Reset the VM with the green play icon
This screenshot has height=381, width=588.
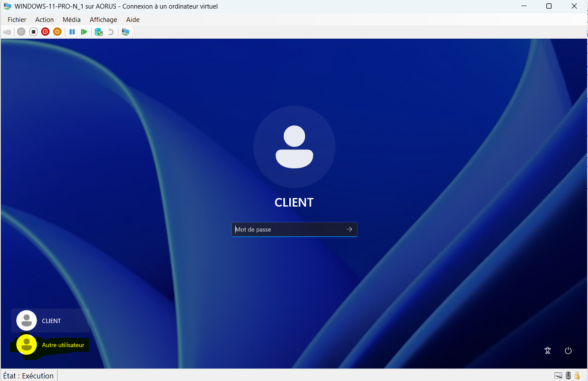click(84, 32)
